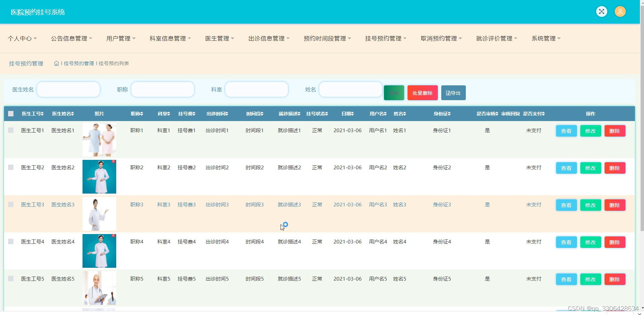This screenshot has height=315, width=644.
Task: Expand the 挂号预约管理 dropdown menu
Action: coord(386,38)
